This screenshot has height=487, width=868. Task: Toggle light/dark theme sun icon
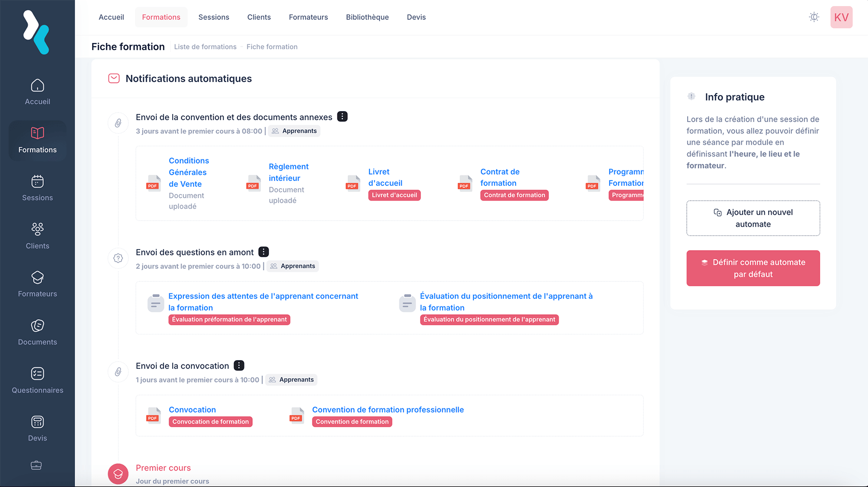tap(814, 17)
